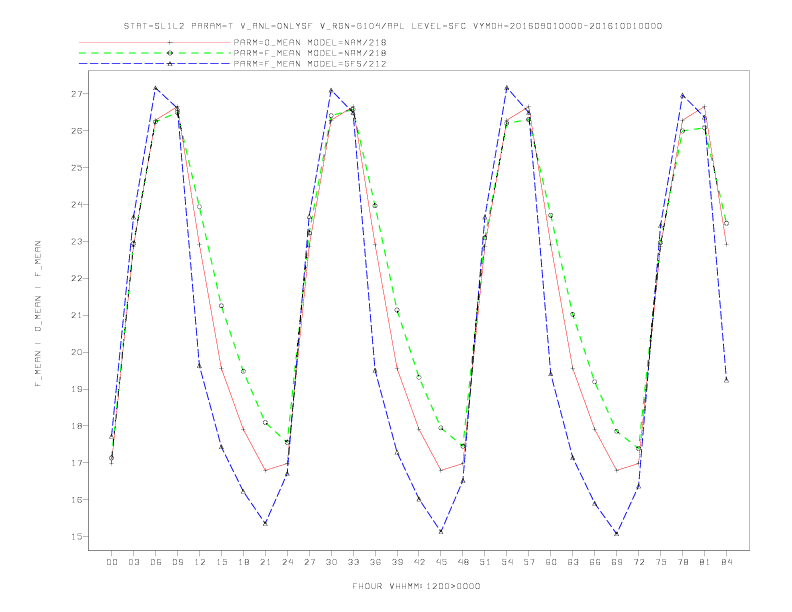
Task: Click y-axis tick label 16
Action: (76, 500)
